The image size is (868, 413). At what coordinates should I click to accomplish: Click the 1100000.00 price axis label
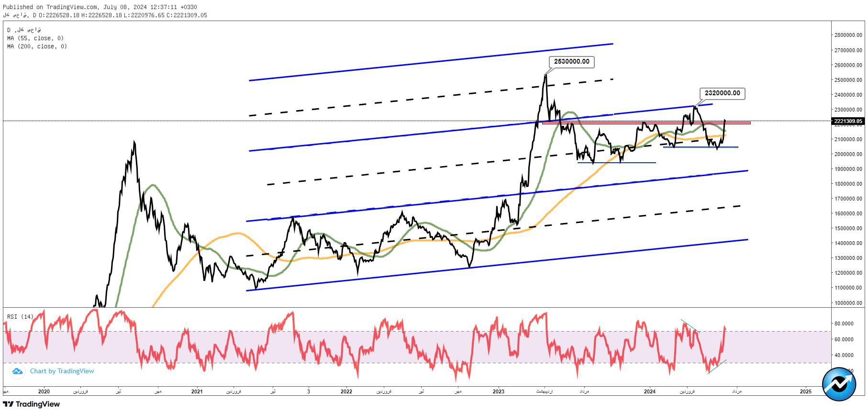click(x=848, y=288)
